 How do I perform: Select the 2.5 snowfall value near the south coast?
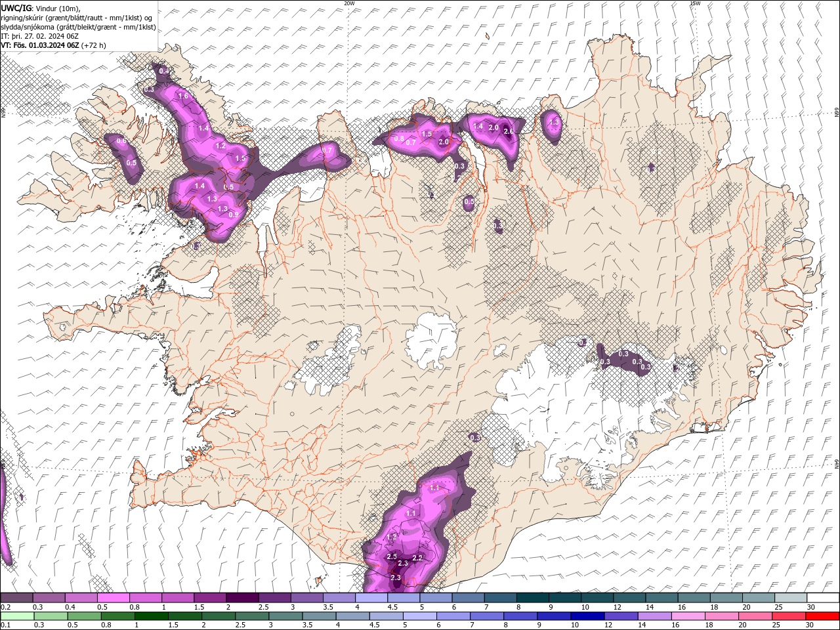(392, 556)
